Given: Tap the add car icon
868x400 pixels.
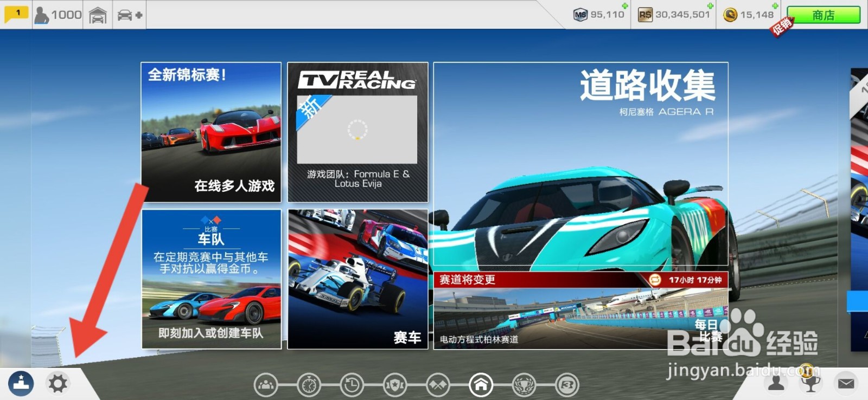Looking at the screenshot, I should point(130,15).
